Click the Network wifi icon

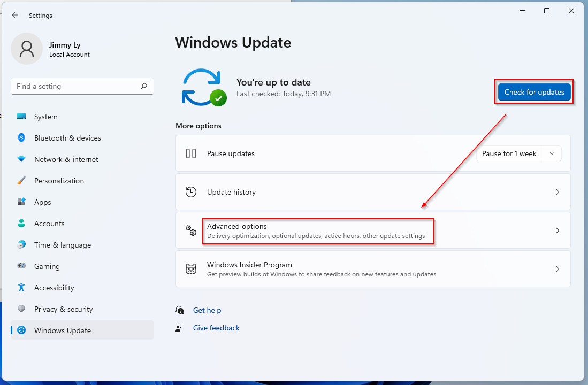click(x=21, y=159)
